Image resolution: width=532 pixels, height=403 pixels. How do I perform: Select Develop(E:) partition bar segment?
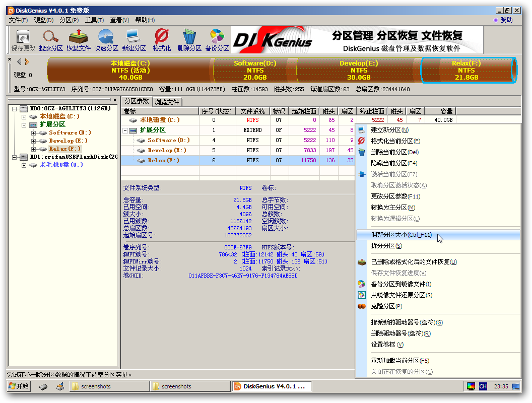(x=359, y=70)
